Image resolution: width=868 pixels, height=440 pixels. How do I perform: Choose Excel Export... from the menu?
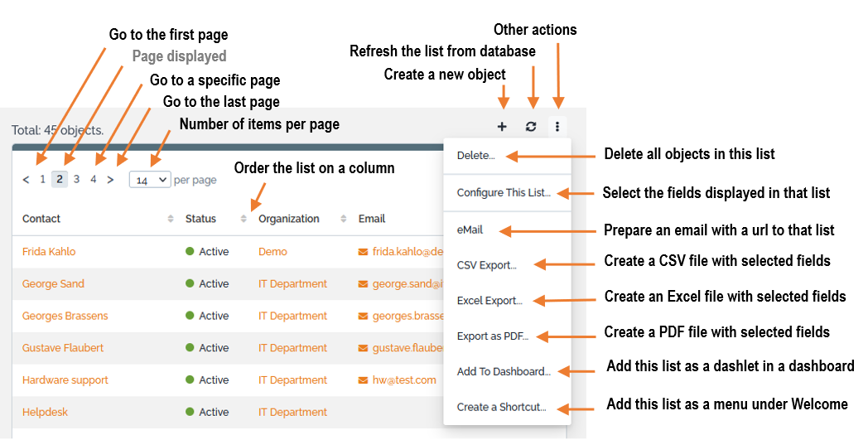489,301
